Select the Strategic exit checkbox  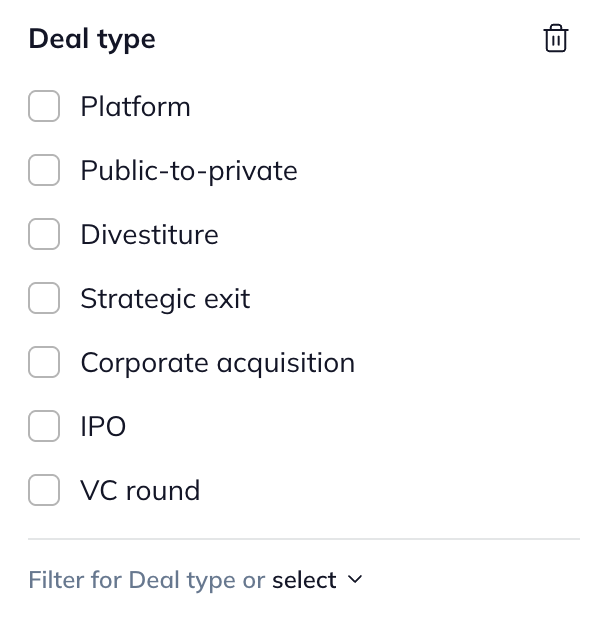pos(44,299)
